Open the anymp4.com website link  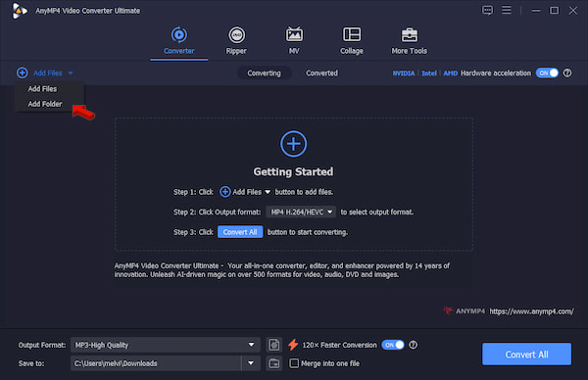point(531,311)
